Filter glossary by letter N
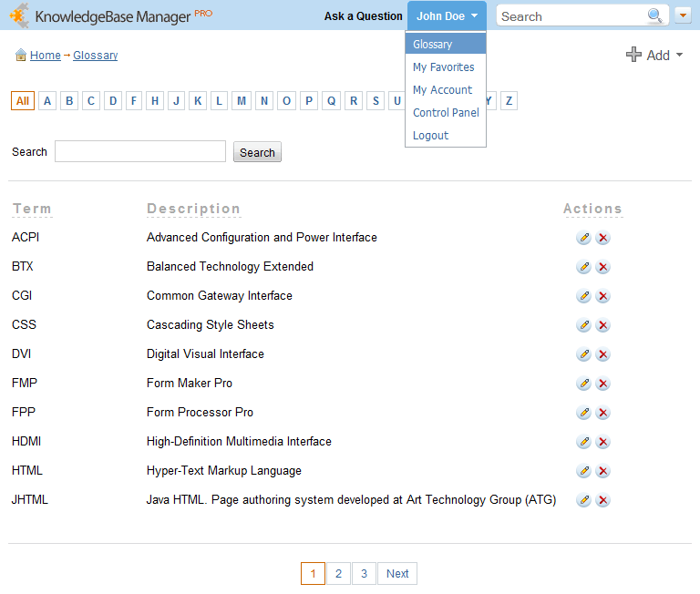The width and height of the screenshot is (700, 594). [264, 101]
